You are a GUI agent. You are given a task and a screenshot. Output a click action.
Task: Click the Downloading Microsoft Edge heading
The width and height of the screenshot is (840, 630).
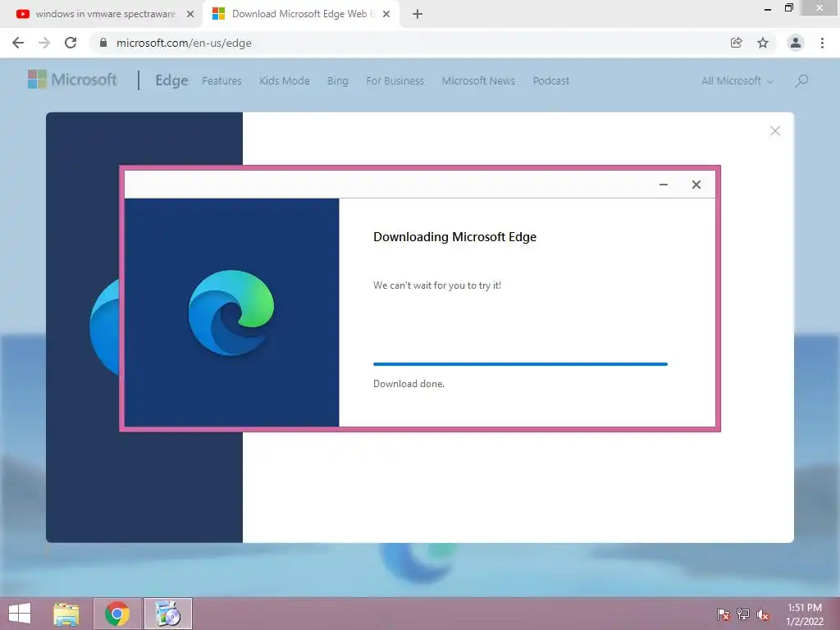pyautogui.click(x=454, y=237)
